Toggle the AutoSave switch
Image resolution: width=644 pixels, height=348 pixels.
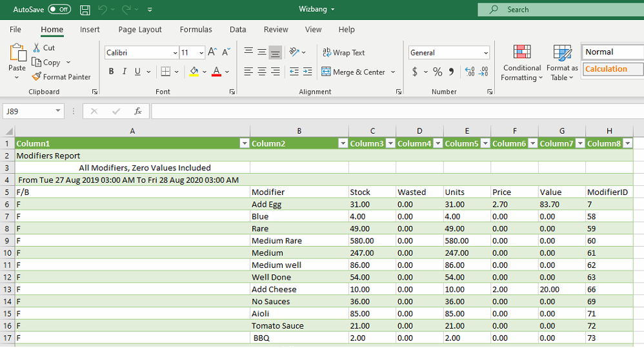click(59, 10)
